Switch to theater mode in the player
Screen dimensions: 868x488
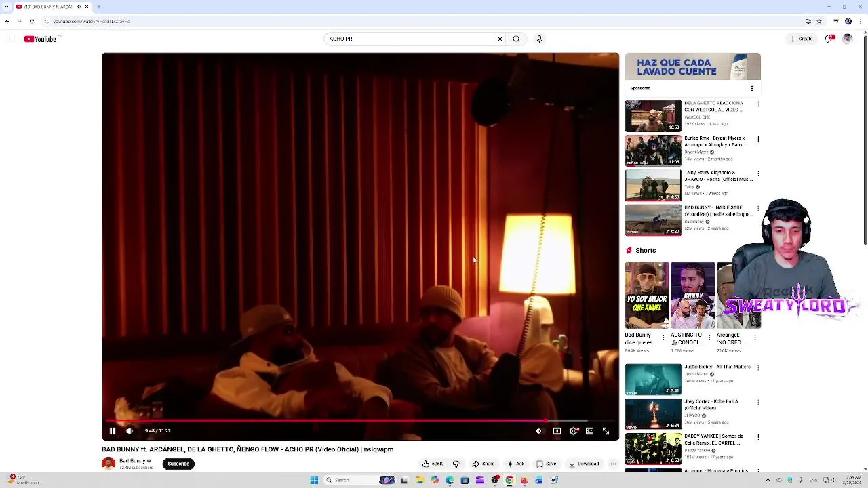pos(589,430)
